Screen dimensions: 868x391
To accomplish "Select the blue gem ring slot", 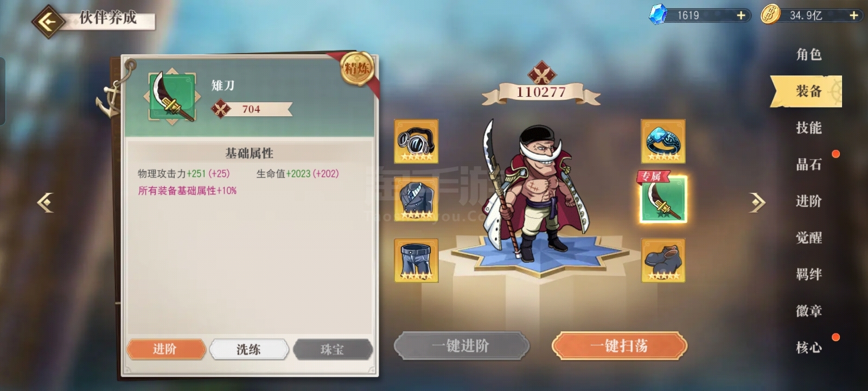I will (x=663, y=141).
